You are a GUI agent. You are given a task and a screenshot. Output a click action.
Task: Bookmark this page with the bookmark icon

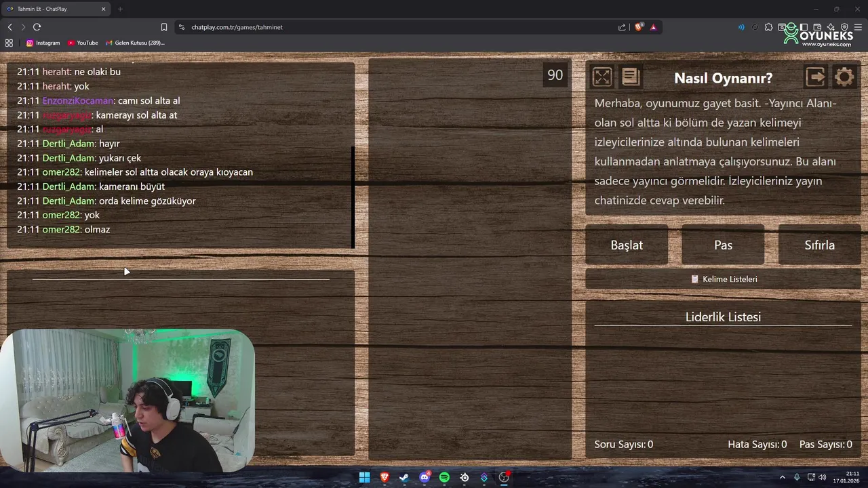(164, 27)
